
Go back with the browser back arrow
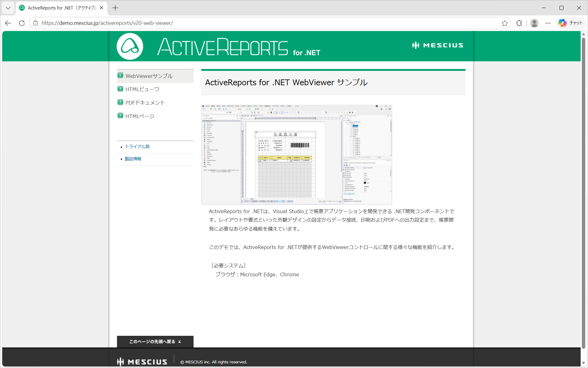[8, 23]
